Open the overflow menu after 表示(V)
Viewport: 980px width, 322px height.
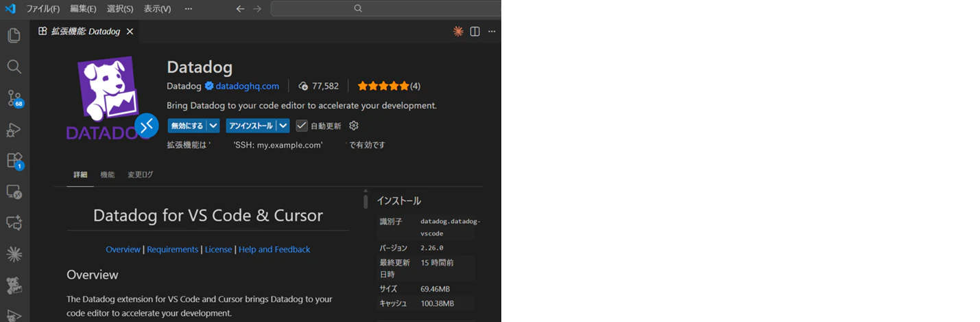point(189,8)
